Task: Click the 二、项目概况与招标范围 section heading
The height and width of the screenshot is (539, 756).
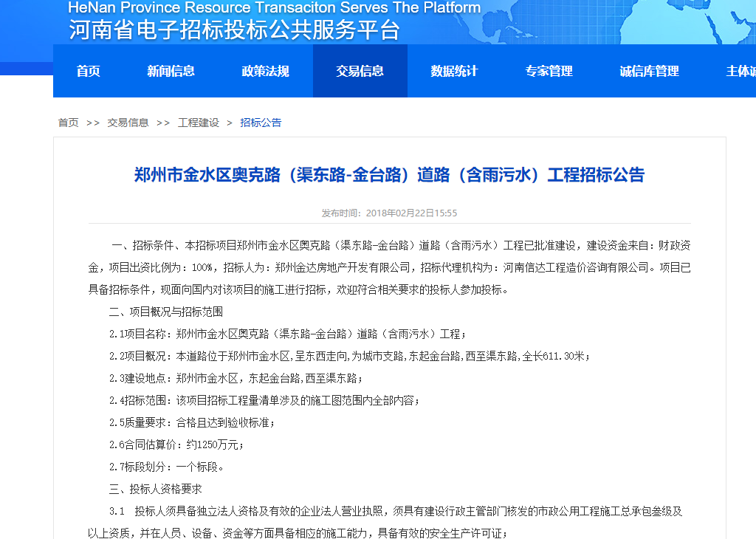Action: pos(166,312)
